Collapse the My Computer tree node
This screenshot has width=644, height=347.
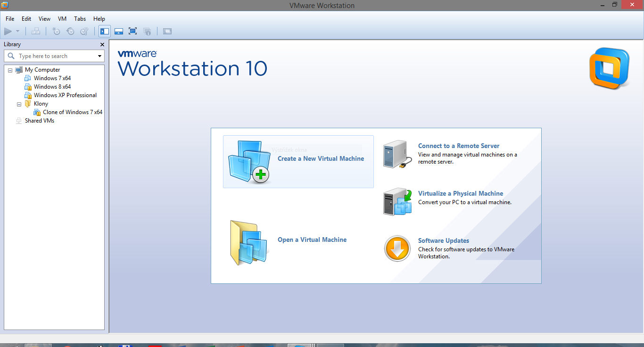tap(10, 70)
